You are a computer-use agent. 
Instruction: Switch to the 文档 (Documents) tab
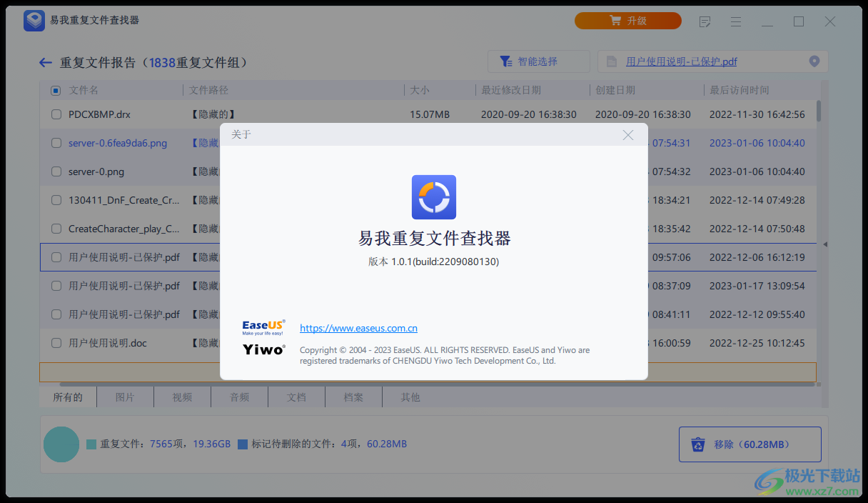click(x=296, y=397)
